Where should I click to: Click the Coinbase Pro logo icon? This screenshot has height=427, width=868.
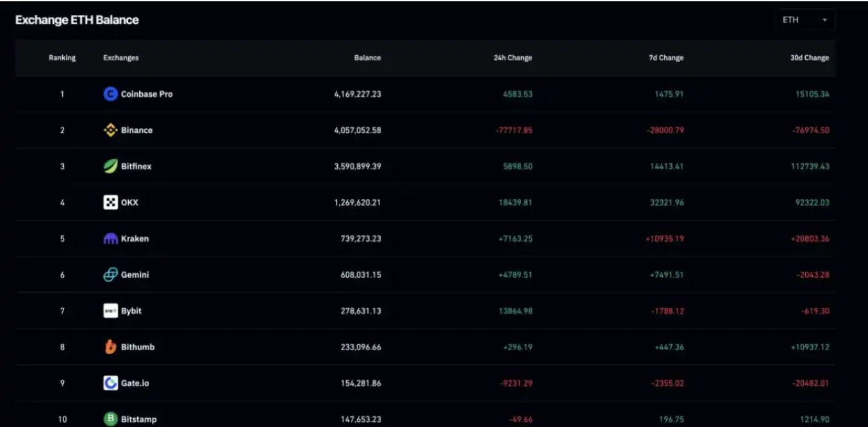[110, 94]
